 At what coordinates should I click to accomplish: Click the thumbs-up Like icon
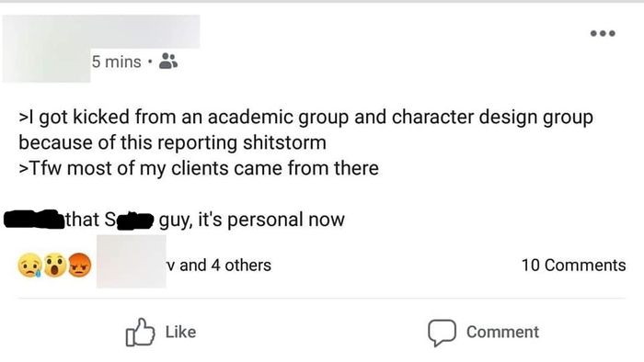[x=140, y=332]
